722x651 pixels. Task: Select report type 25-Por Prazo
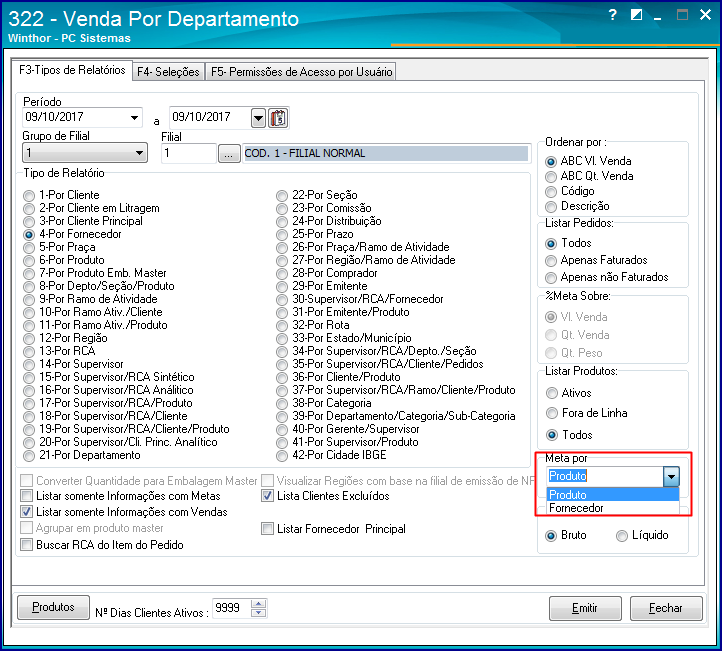tap(315, 234)
